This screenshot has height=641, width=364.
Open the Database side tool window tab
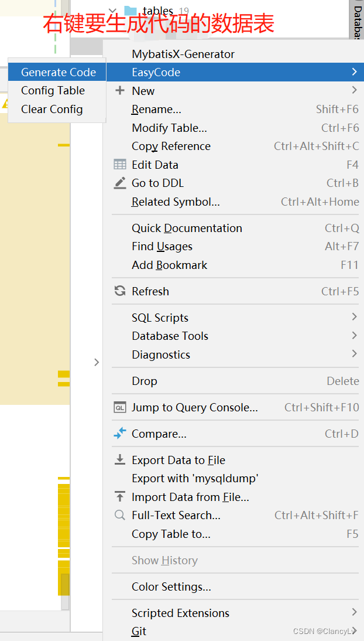356,18
